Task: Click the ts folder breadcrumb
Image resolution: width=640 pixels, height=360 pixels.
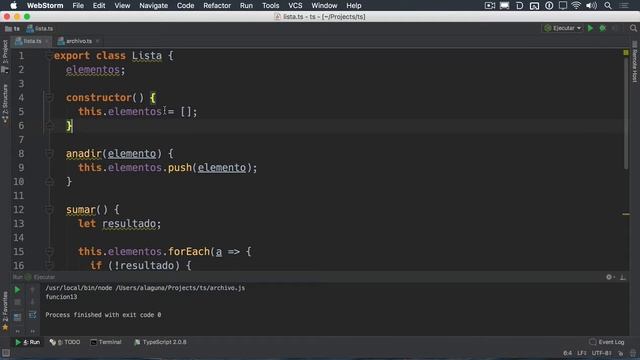Action: (x=12, y=29)
